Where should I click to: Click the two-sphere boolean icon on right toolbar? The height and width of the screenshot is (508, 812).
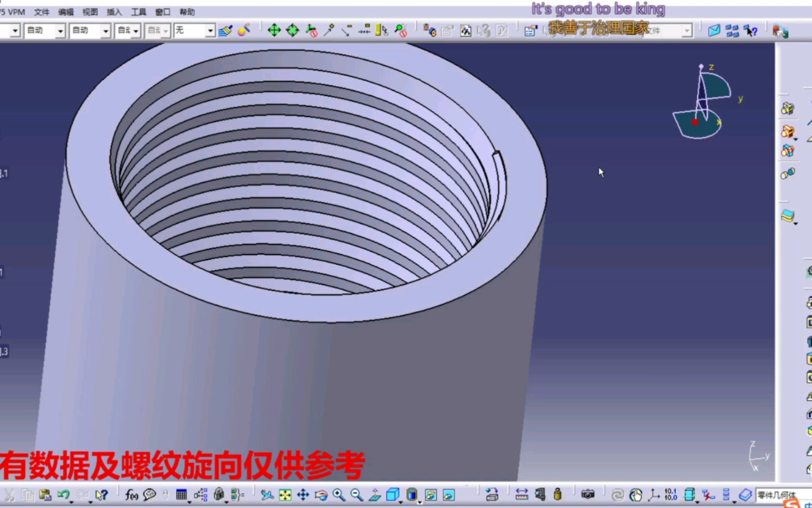coord(788,174)
